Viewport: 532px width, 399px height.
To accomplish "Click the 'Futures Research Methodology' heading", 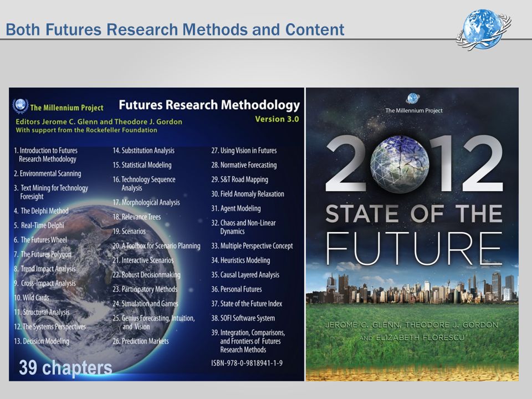I will (x=209, y=105).
